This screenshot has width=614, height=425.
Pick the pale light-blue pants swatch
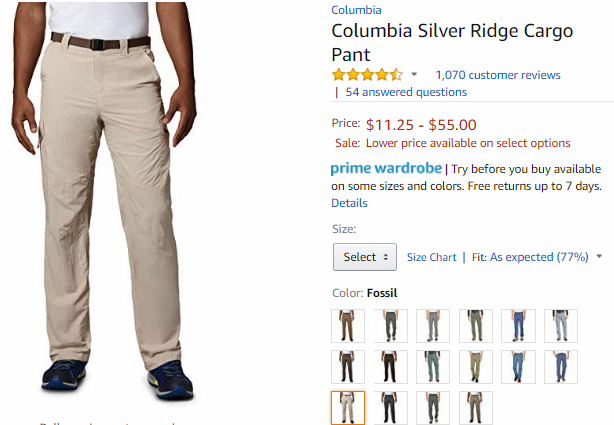561,326
